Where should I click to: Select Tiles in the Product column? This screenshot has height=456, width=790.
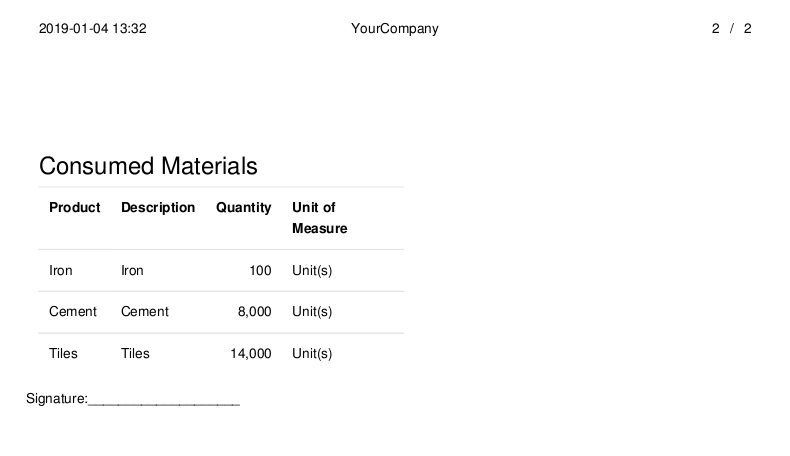pyautogui.click(x=63, y=353)
